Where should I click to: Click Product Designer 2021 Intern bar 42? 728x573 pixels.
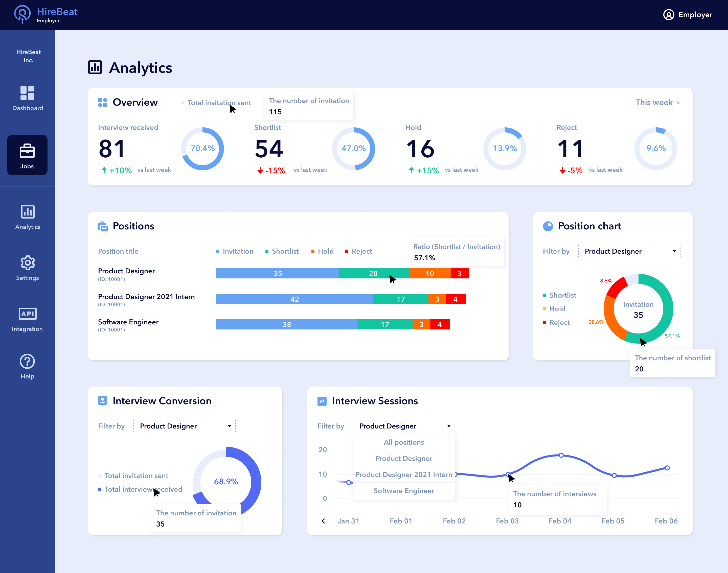(x=295, y=299)
